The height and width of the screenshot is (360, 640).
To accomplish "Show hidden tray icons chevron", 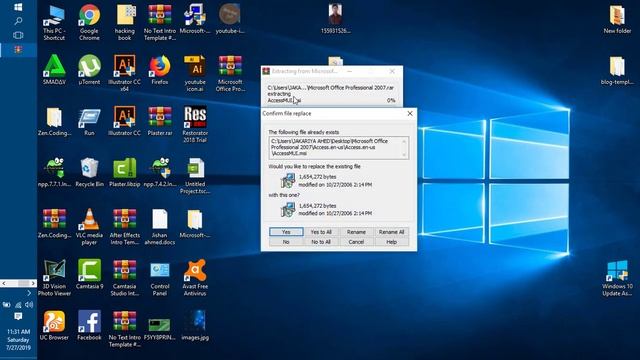I will pos(29,293).
